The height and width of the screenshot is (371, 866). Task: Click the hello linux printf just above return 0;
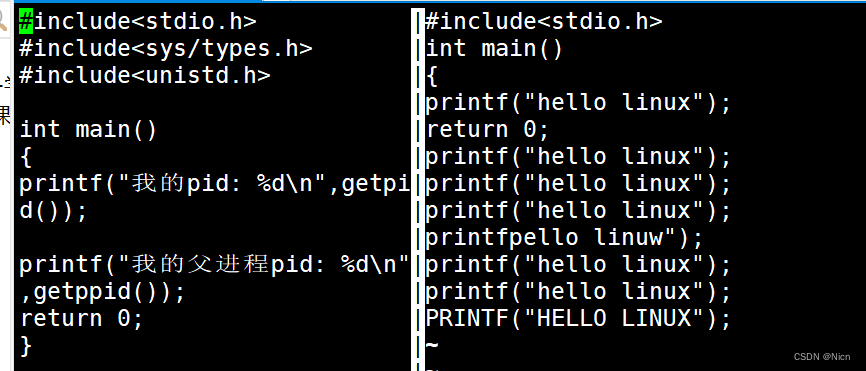[x=578, y=103]
